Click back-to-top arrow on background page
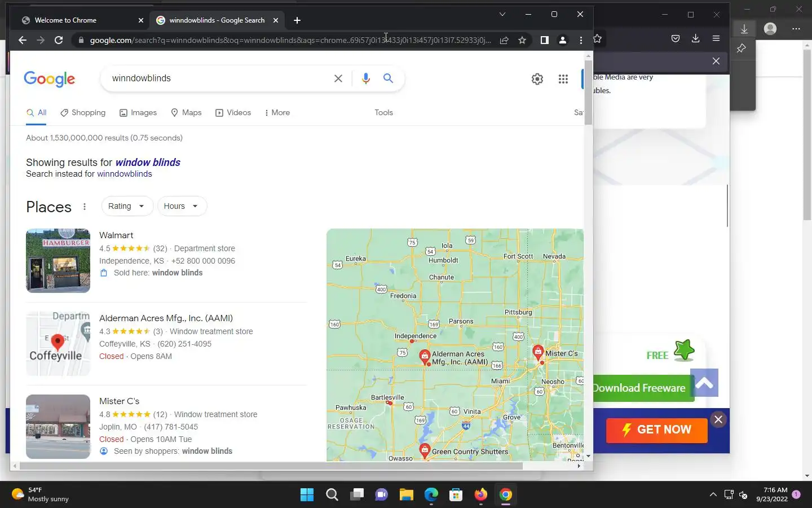Screen dimensions: 812x508 pyautogui.click(x=704, y=383)
